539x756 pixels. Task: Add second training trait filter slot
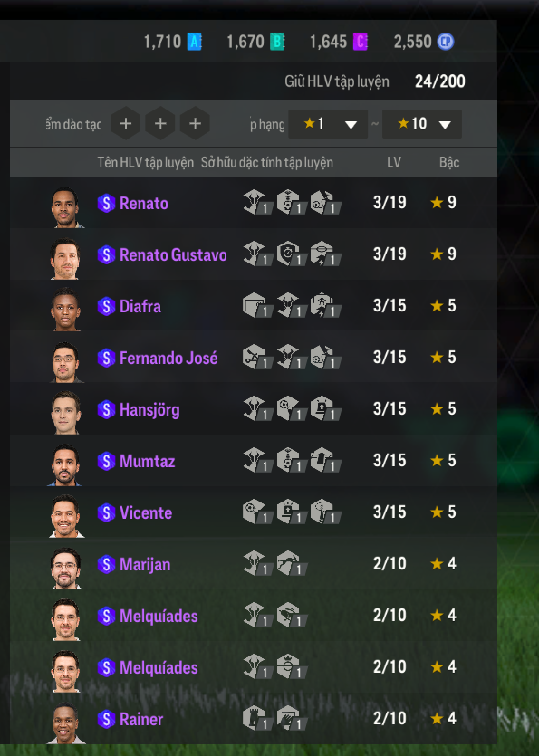[160, 123]
